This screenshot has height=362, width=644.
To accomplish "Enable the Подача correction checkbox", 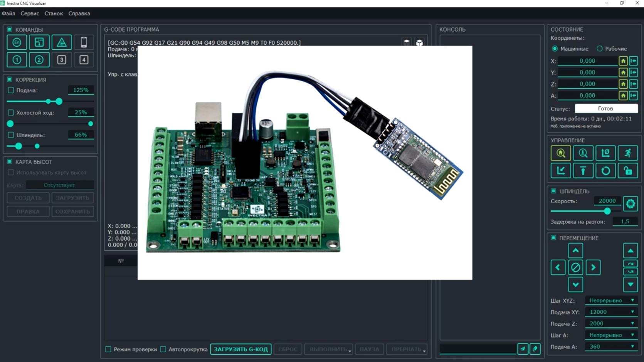I will point(11,90).
